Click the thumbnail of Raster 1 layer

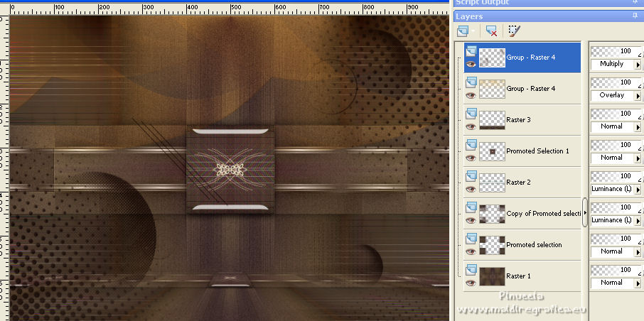click(x=492, y=276)
